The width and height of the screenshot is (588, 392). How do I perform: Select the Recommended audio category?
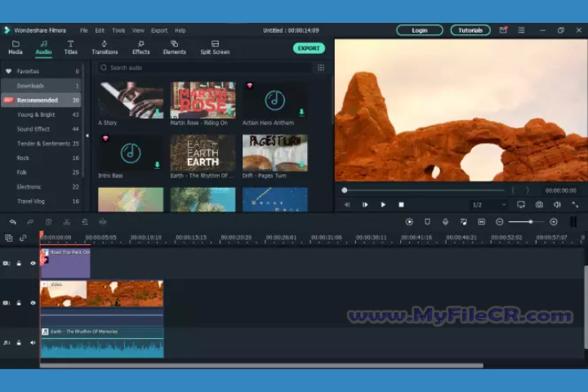coord(42,100)
